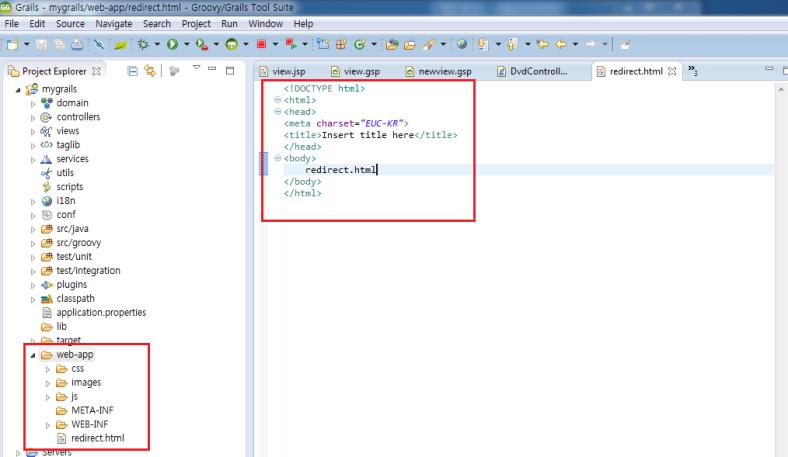Image resolution: width=788 pixels, height=457 pixels.
Task: Click the Debug bug icon
Action: coord(143,45)
